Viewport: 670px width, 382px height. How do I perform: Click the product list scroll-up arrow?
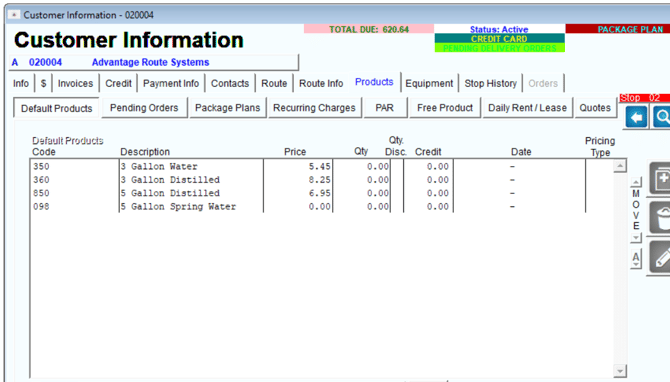(x=620, y=166)
